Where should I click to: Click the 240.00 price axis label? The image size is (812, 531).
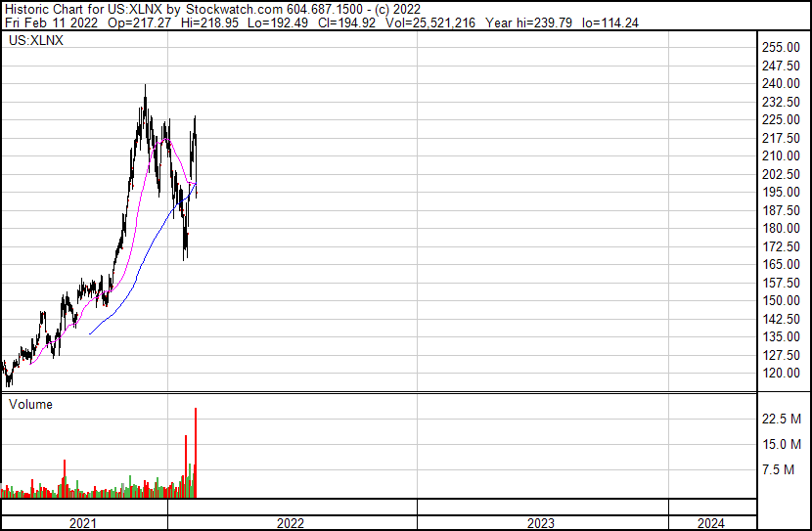point(781,83)
